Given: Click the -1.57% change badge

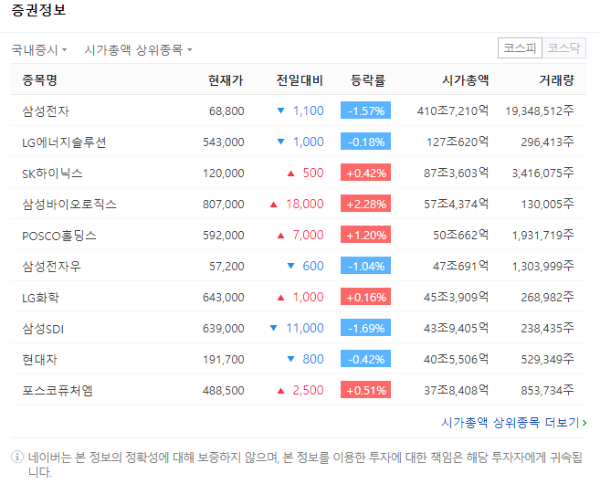Looking at the screenshot, I should (366, 110).
